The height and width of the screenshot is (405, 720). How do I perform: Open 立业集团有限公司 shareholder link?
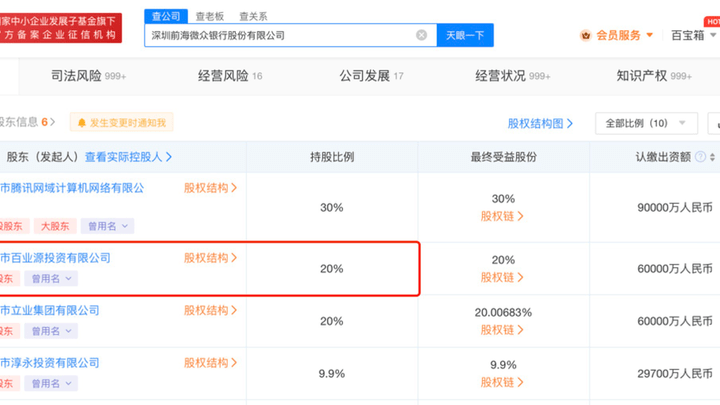click(x=50, y=310)
